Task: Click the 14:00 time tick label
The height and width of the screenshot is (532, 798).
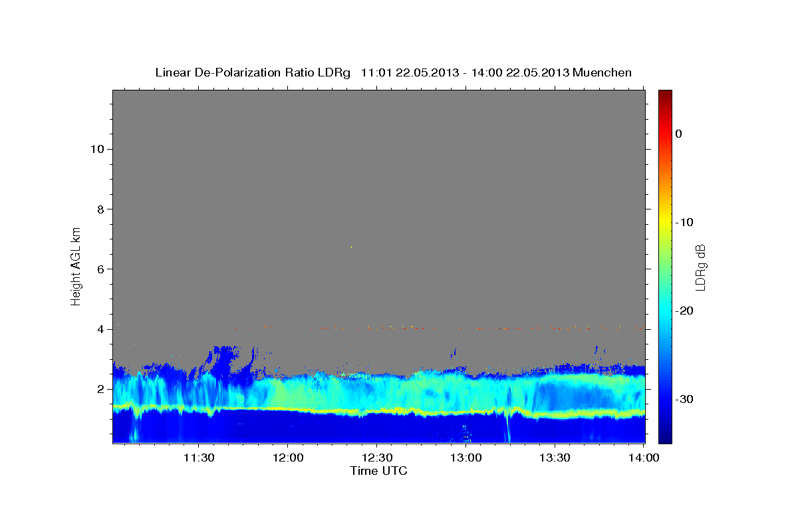Action: click(x=644, y=458)
